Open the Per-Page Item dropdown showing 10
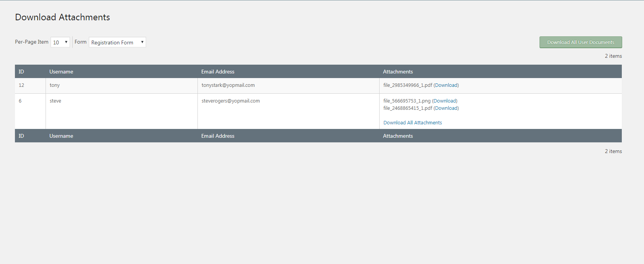The height and width of the screenshot is (264, 644). point(60,42)
